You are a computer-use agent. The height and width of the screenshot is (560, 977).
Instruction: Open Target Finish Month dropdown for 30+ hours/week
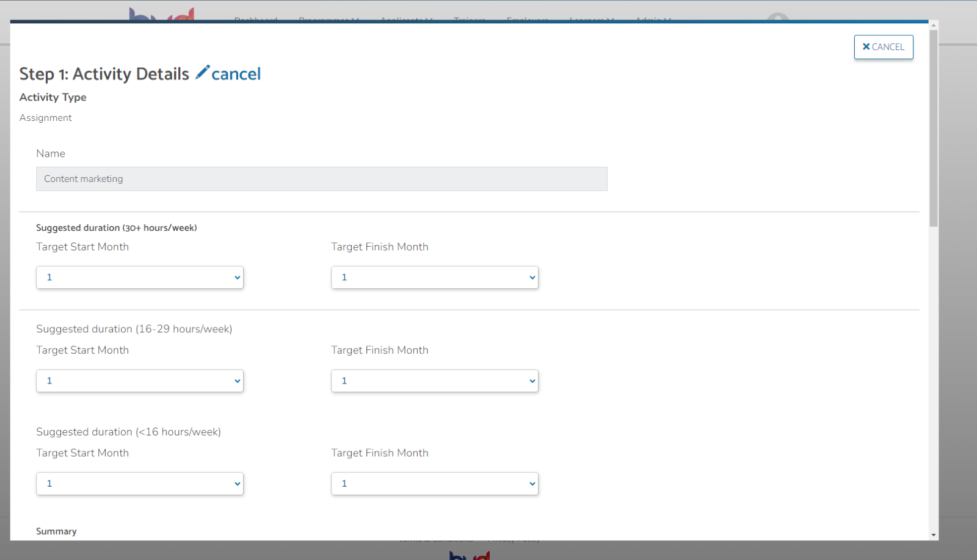click(x=434, y=277)
